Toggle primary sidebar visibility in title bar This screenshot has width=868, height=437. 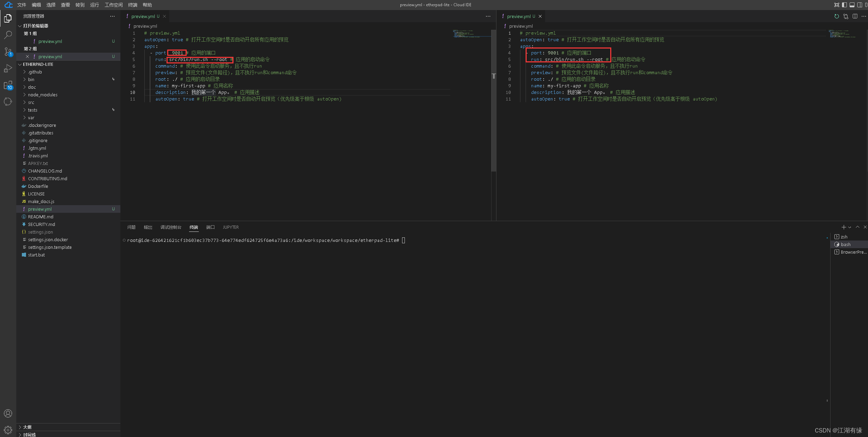click(x=844, y=5)
